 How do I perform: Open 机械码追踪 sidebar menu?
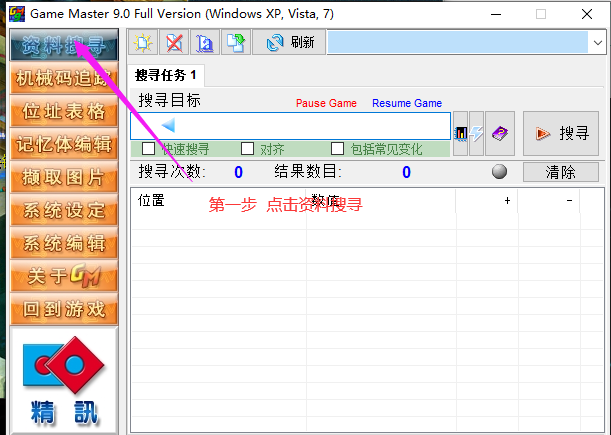64,78
